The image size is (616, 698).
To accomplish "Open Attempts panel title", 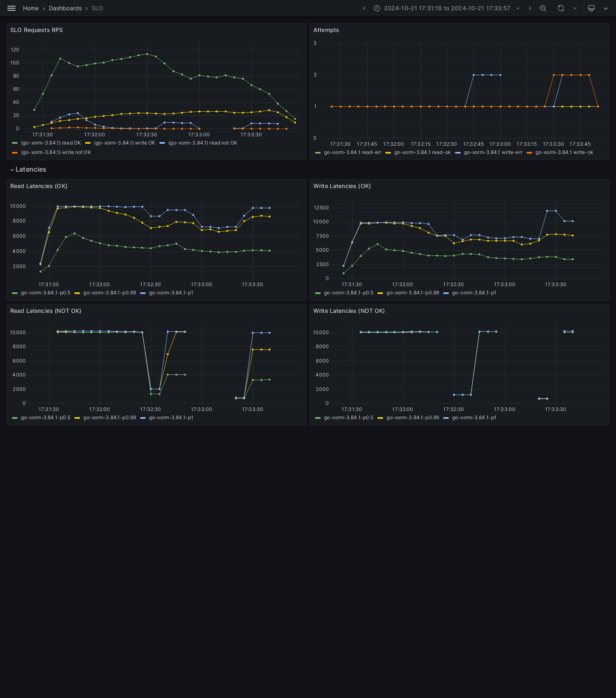I will click(x=326, y=30).
